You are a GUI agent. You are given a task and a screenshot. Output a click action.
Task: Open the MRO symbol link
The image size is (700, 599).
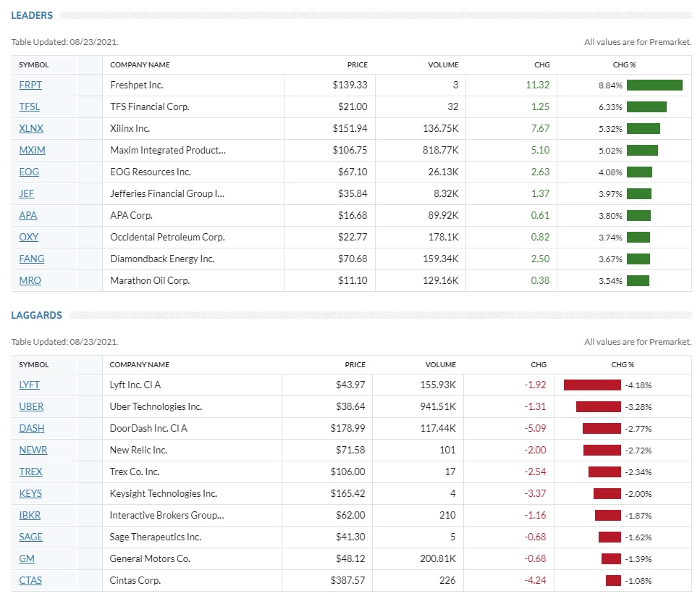(x=30, y=280)
